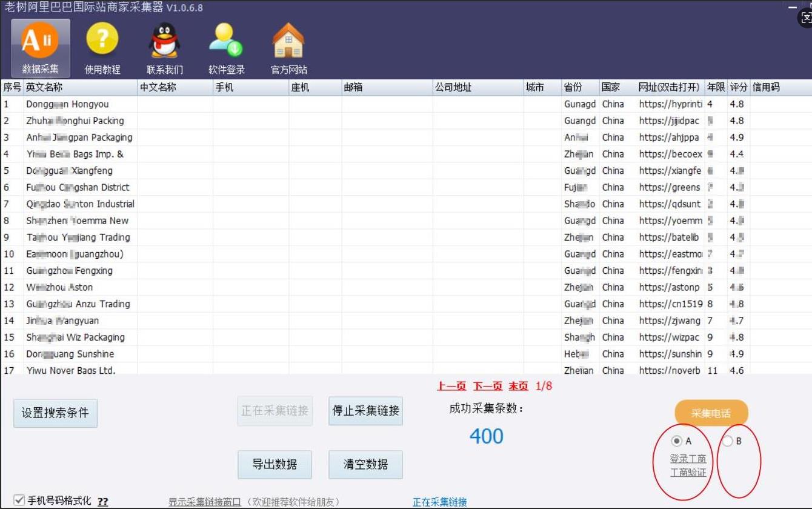The width and height of the screenshot is (812, 509).
Task: Toggle the 手机号码格式化 checkbox
Action: pyautogui.click(x=19, y=501)
